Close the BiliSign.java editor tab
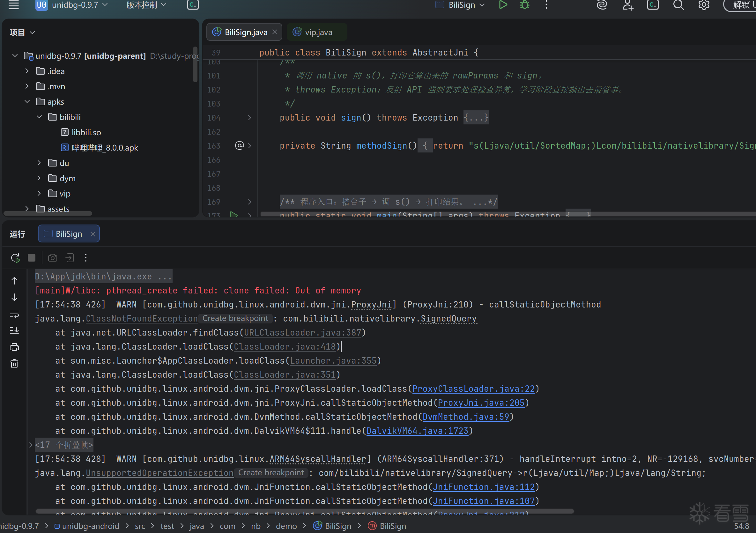Image resolution: width=756 pixels, height=533 pixels. [x=275, y=32]
